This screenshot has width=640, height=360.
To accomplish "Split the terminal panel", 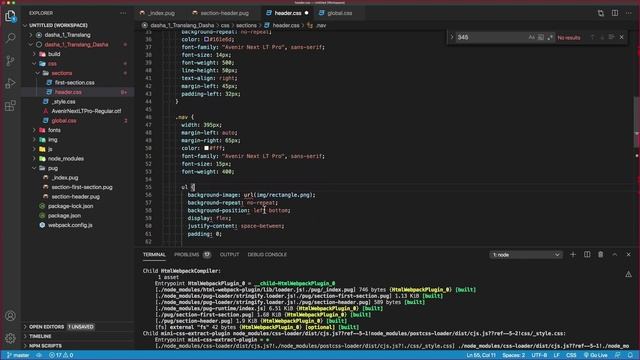I will tap(587, 254).
